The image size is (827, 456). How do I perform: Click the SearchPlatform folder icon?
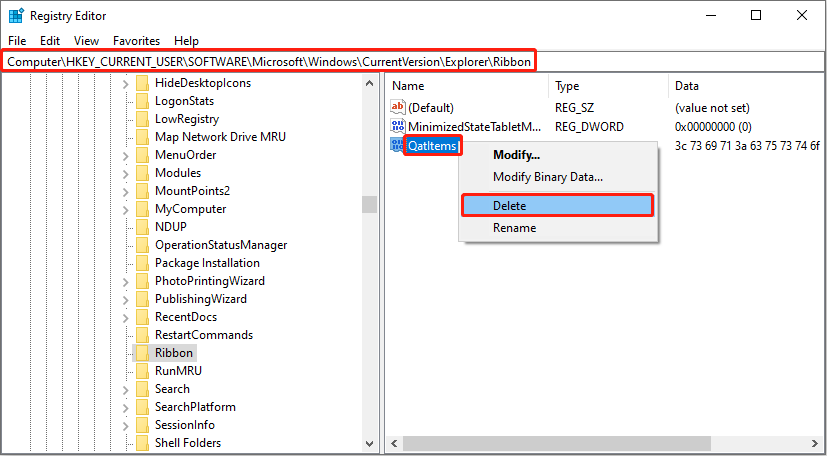pos(142,407)
